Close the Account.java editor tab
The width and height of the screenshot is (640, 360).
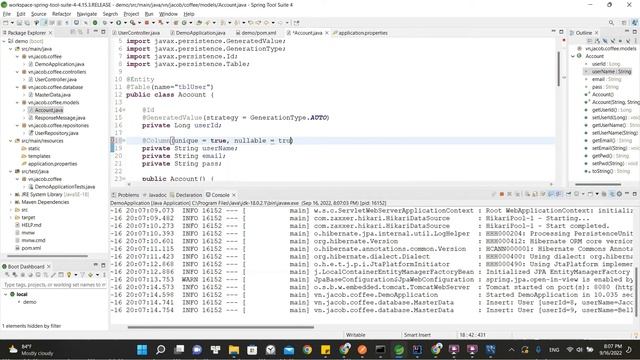[327, 33]
